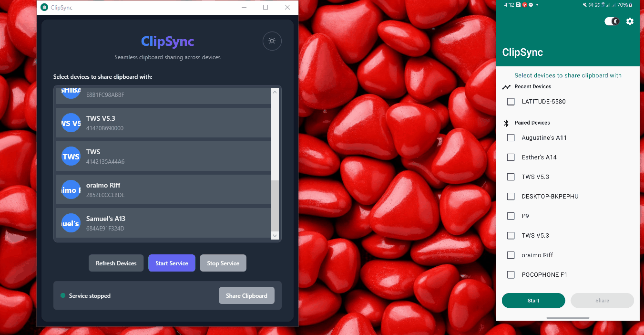Image resolution: width=644 pixels, height=335 pixels.
Task: Open settings gear in mobile app
Action: (630, 21)
